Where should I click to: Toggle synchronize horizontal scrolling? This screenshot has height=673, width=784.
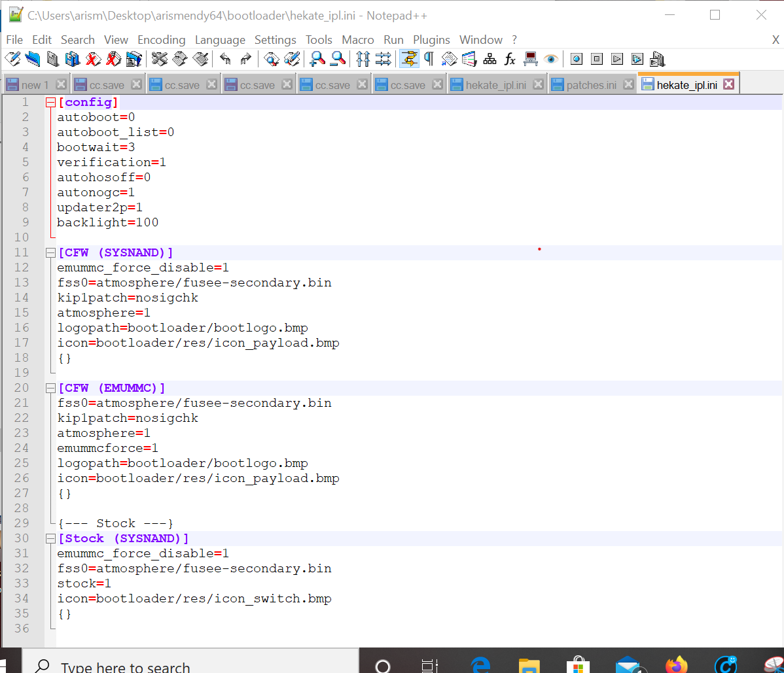pyautogui.click(x=383, y=60)
